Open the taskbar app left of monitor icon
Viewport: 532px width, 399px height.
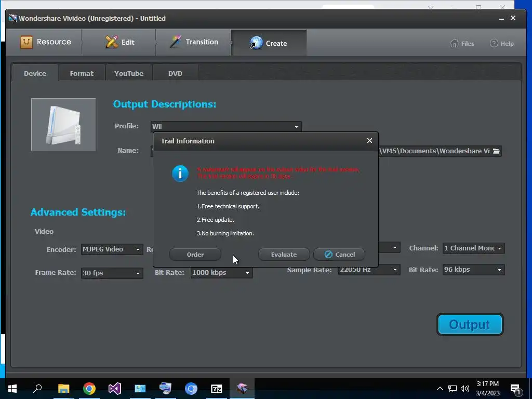click(140, 389)
